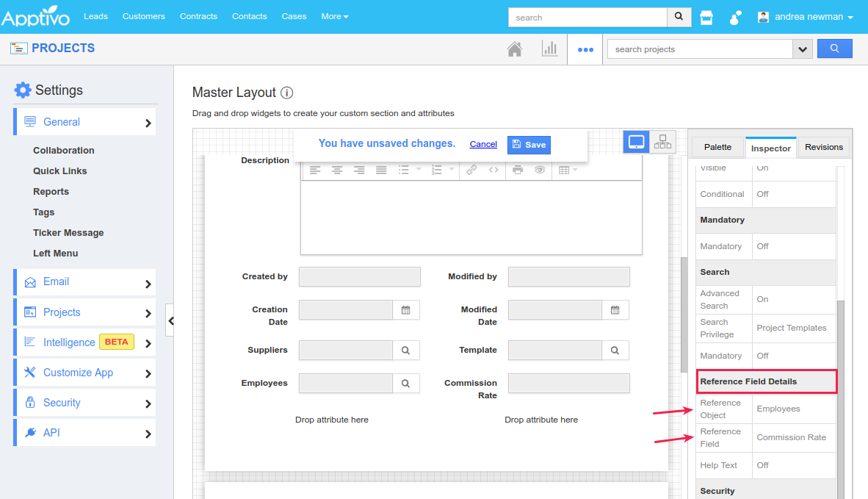
Task: Insert a hyperlink using the link icon
Action: [473, 169]
